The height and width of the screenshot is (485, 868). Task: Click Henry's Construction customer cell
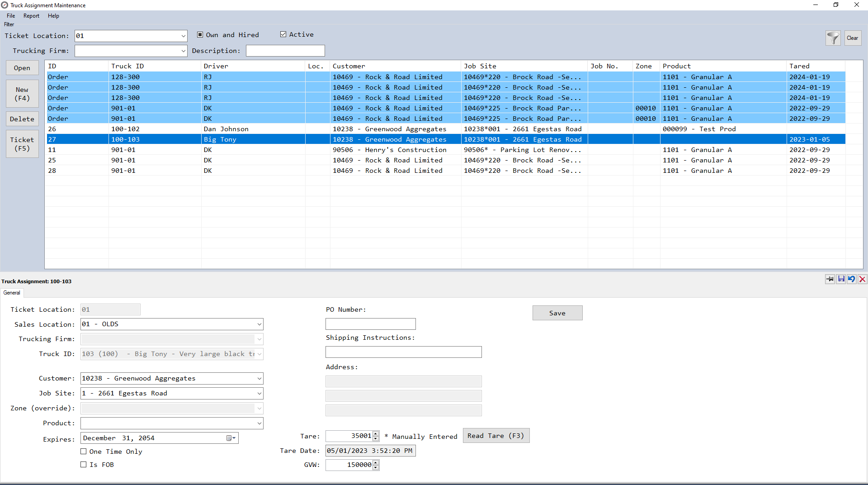pos(396,150)
